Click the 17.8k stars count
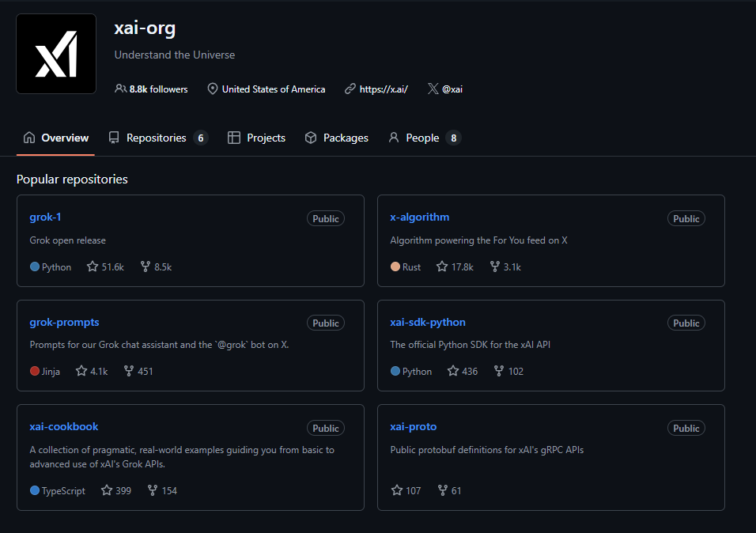 coord(463,267)
